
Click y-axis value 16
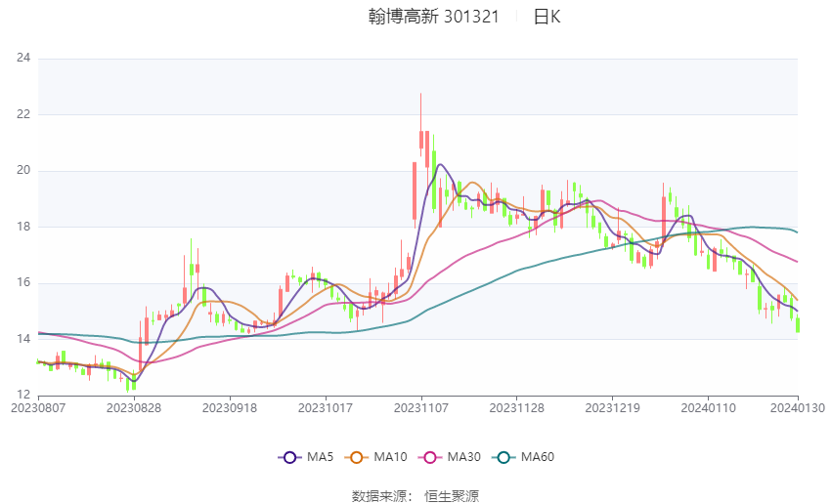tap(23, 282)
